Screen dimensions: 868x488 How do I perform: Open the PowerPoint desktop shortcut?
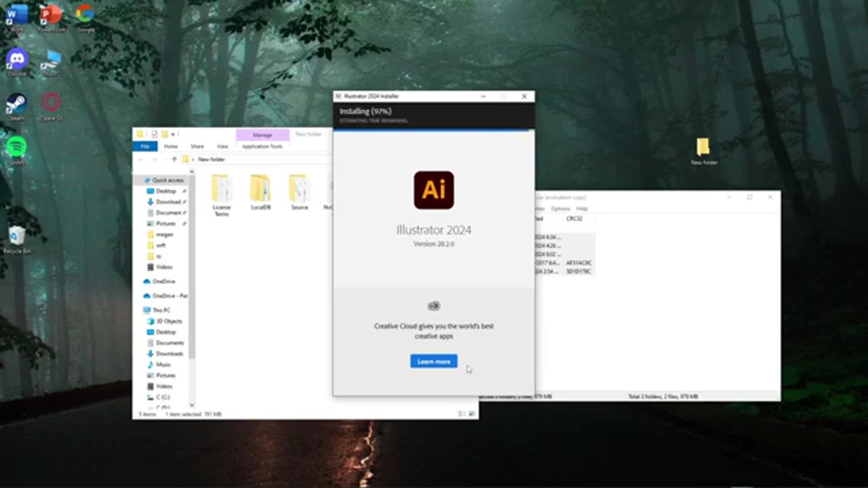(50, 17)
